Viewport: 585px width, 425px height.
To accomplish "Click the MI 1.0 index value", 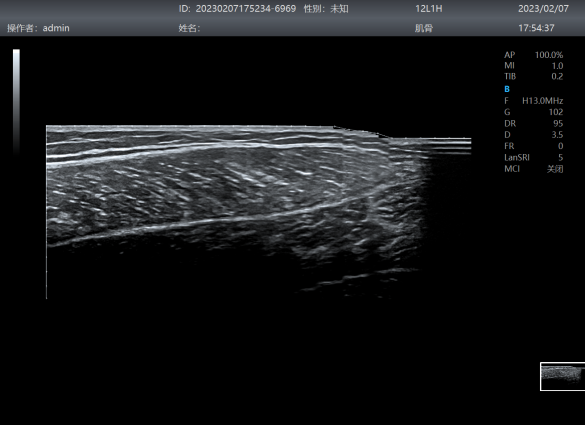I will [x=557, y=66].
